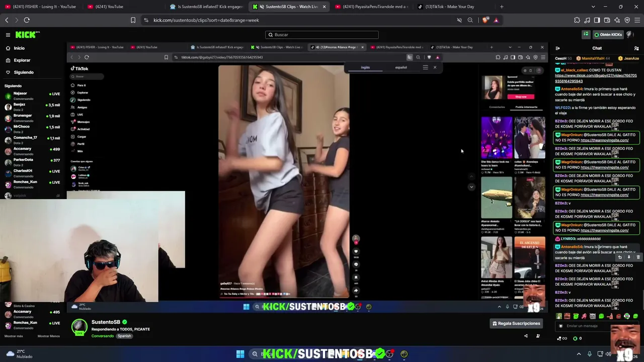Share the SustentoSB stream
This screenshot has height=362, width=644.
[x=526, y=336]
